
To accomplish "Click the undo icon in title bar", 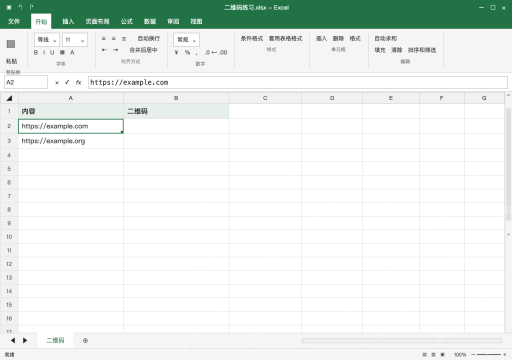I will (x=20, y=7).
